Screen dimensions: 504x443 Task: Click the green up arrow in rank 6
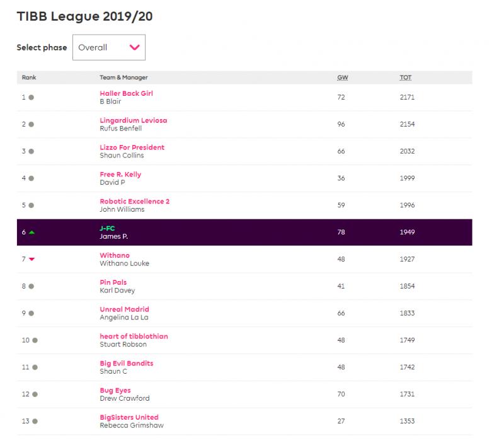[x=31, y=232]
